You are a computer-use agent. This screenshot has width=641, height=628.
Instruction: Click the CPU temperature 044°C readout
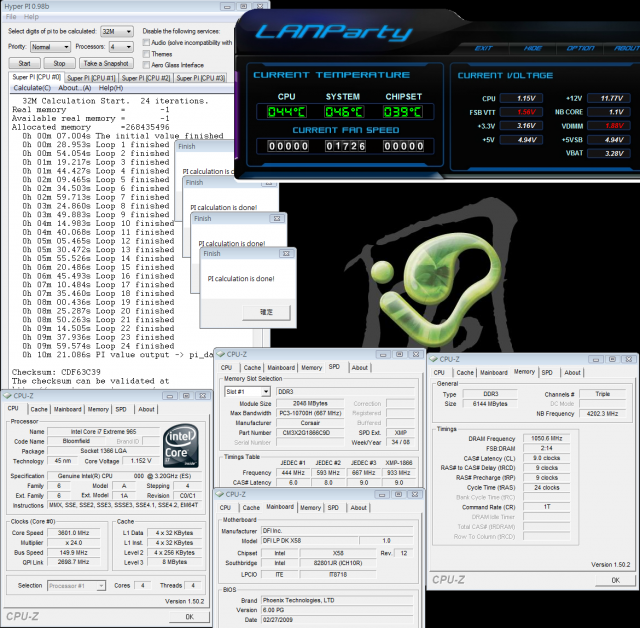(x=286, y=112)
